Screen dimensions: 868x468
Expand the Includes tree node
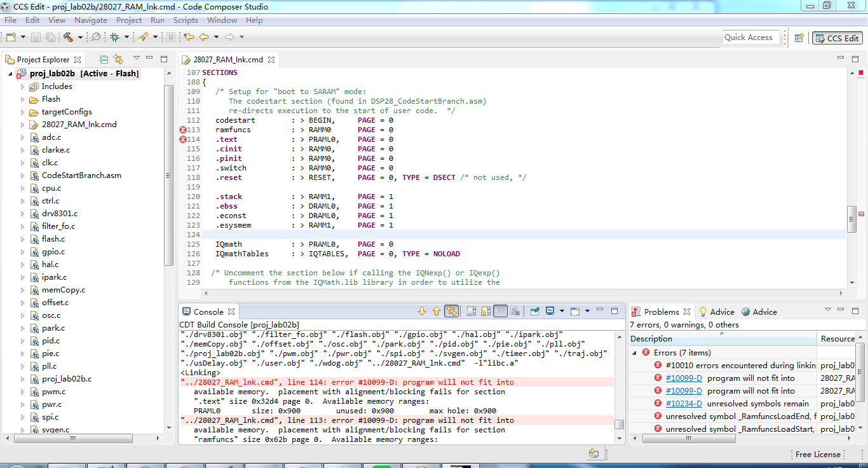coord(22,86)
